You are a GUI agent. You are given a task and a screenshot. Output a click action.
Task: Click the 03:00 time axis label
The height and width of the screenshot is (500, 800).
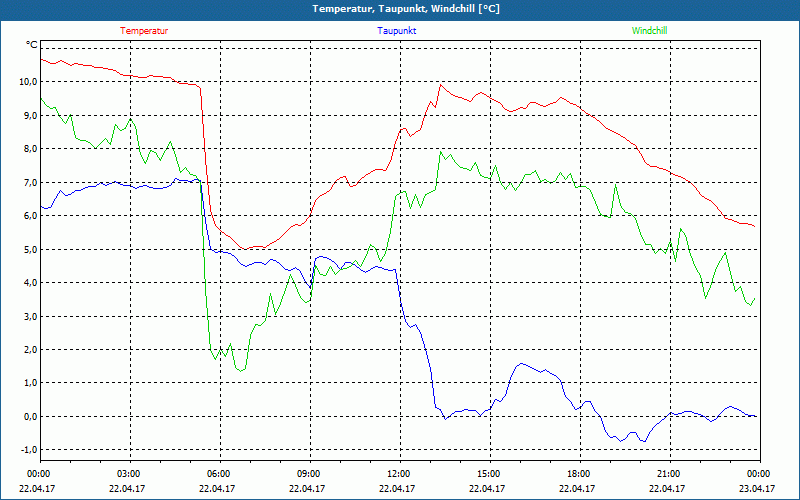[131, 474]
